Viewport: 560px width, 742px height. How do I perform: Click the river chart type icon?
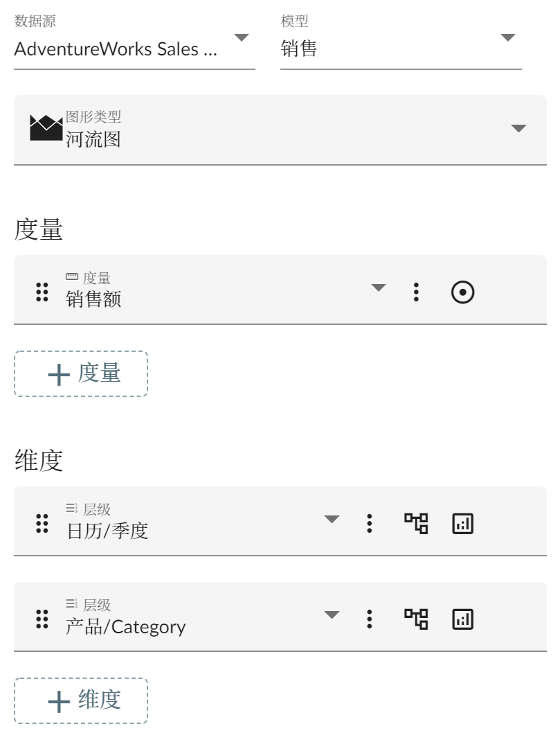click(46, 128)
